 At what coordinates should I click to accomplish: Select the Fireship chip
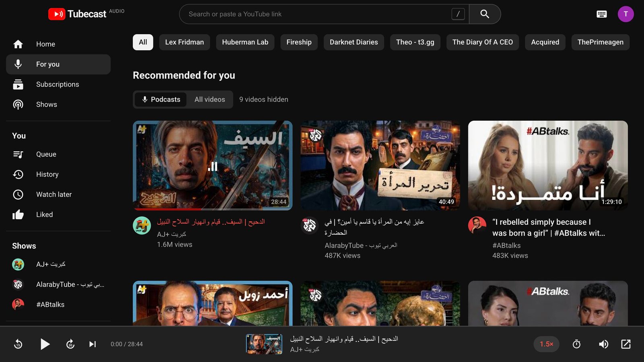coord(299,42)
